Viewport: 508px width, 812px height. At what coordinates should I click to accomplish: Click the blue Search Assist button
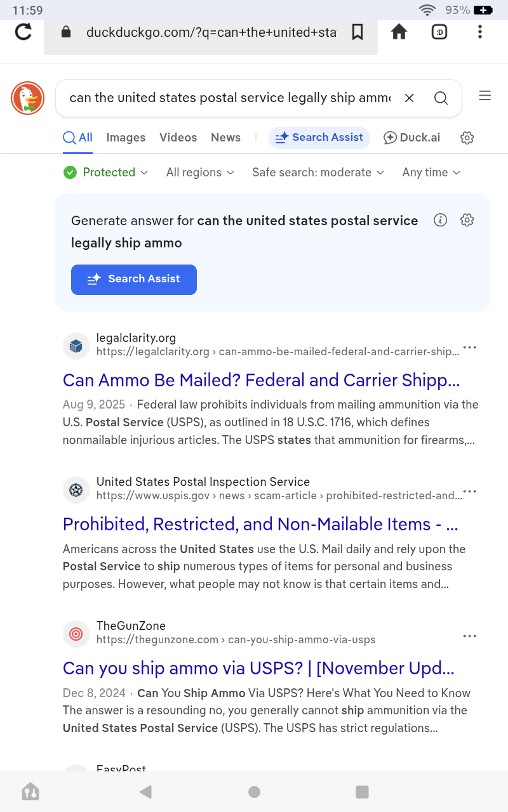tap(134, 279)
